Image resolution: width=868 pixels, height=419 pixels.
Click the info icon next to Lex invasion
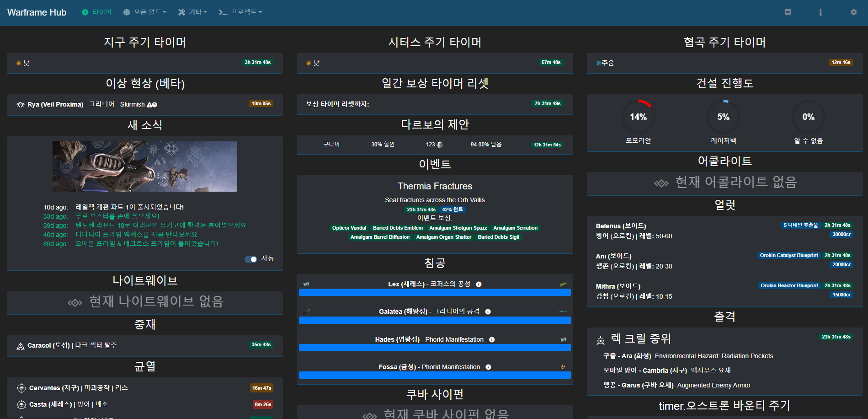(x=479, y=284)
